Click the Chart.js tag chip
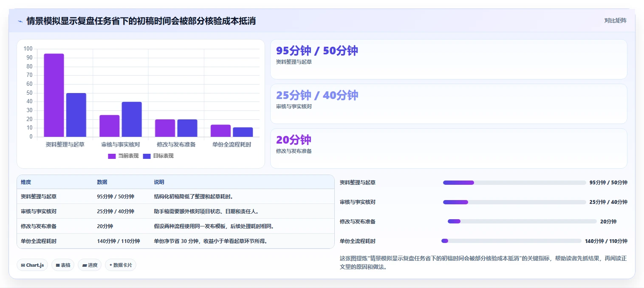This screenshot has height=288, width=644. (32, 265)
